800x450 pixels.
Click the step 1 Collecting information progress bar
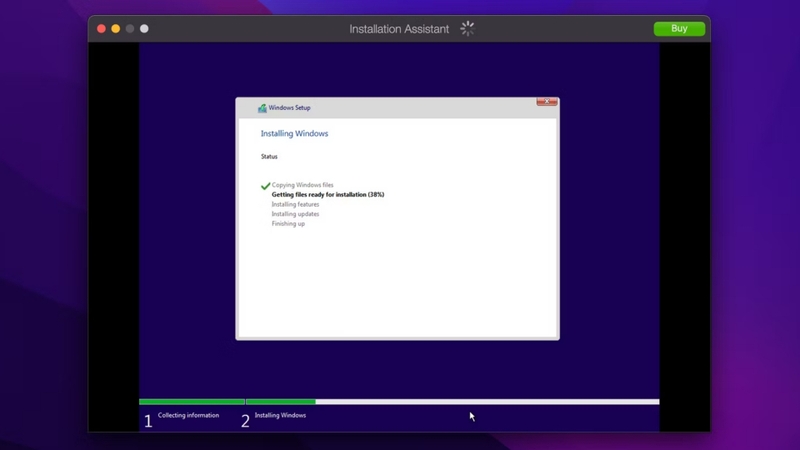point(192,402)
